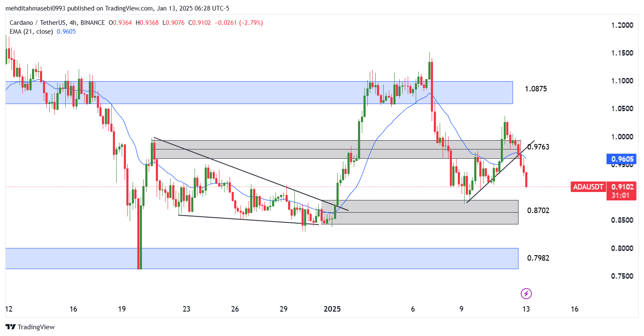Image resolution: width=644 pixels, height=336 pixels.
Task: Click the 31:01 candle countdown timer
Action: pos(621,195)
